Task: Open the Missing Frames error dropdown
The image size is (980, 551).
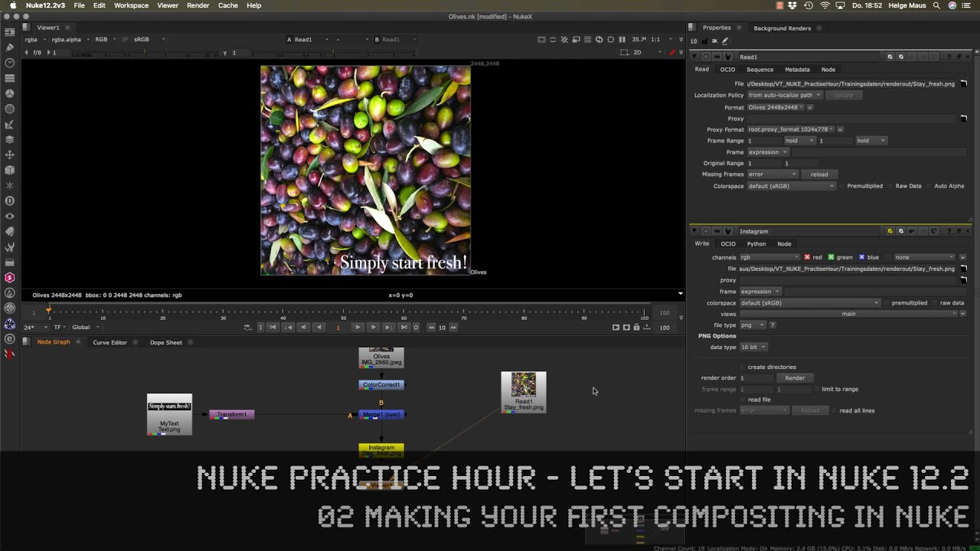Action: click(x=773, y=174)
